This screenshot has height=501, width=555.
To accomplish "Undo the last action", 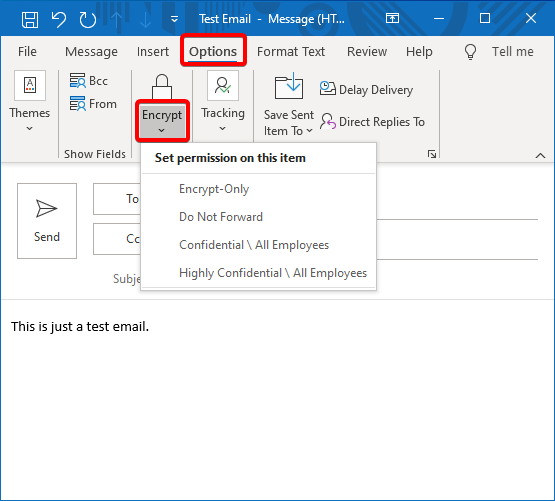I will [59, 19].
